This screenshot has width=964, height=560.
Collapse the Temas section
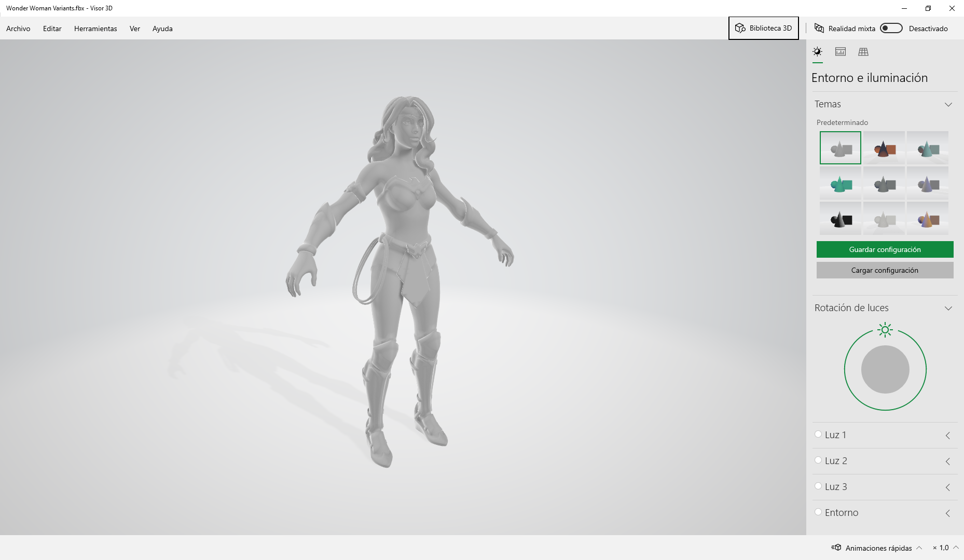pyautogui.click(x=948, y=104)
